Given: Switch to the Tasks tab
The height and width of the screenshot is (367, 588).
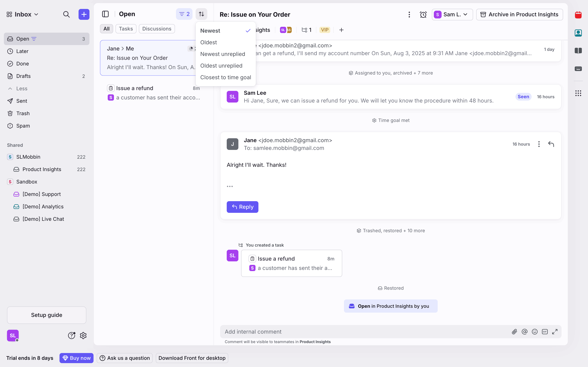Looking at the screenshot, I should (x=126, y=29).
